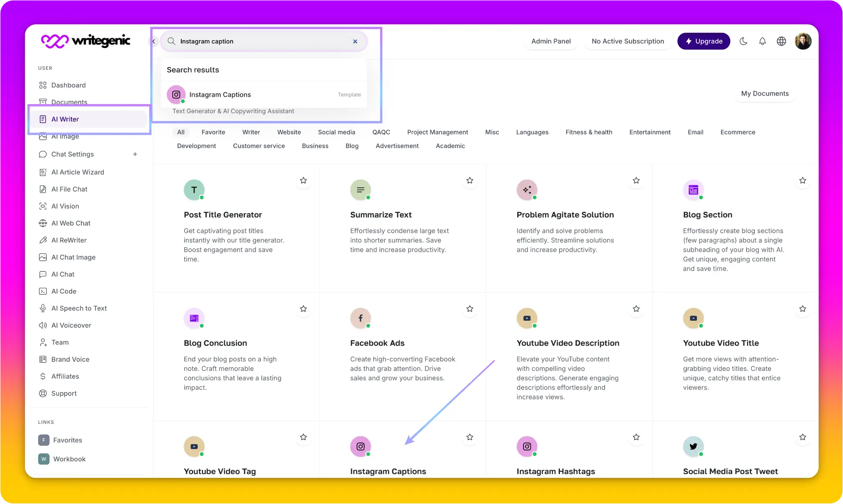Favorite the Youtube Video Title star

click(803, 309)
